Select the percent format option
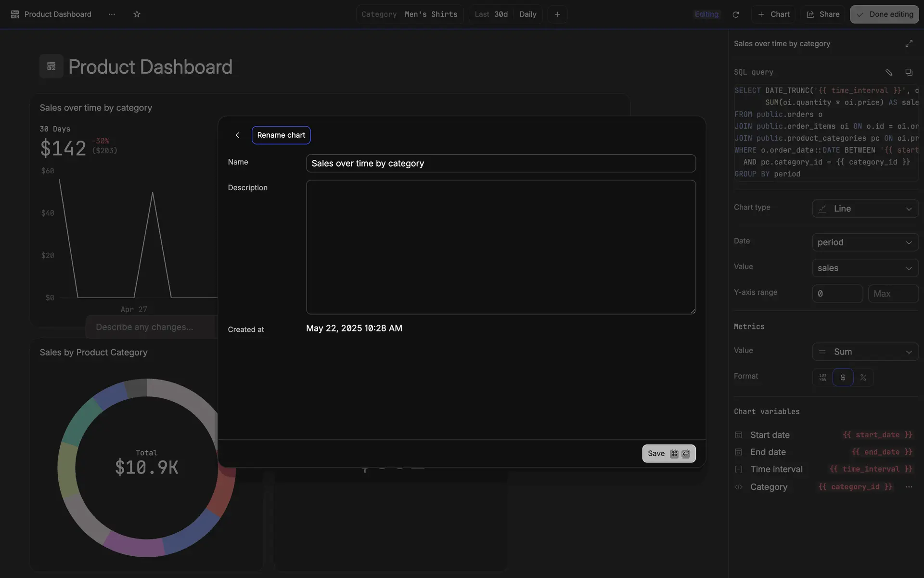924x578 pixels. point(863,378)
